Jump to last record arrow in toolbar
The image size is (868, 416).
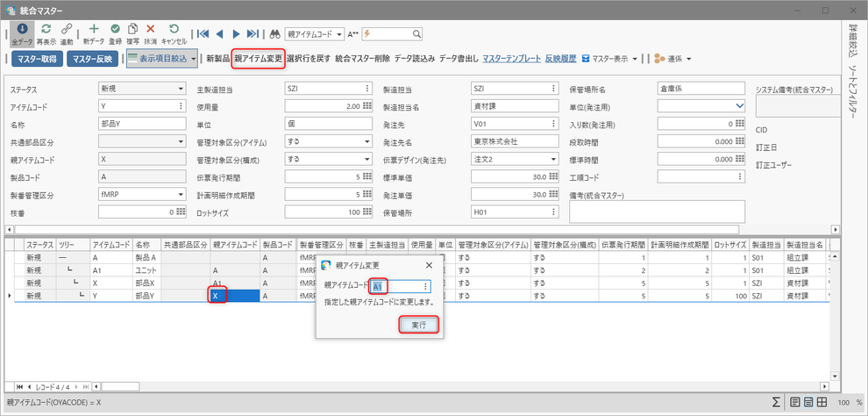click(253, 34)
